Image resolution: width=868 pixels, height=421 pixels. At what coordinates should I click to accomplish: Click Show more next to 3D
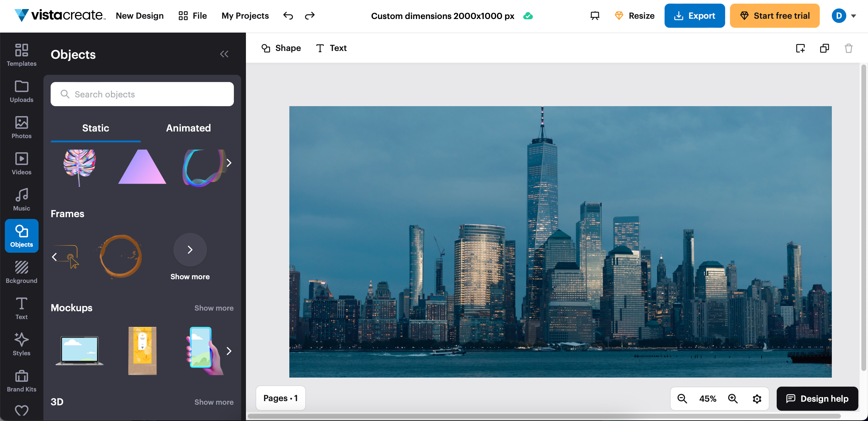214,402
